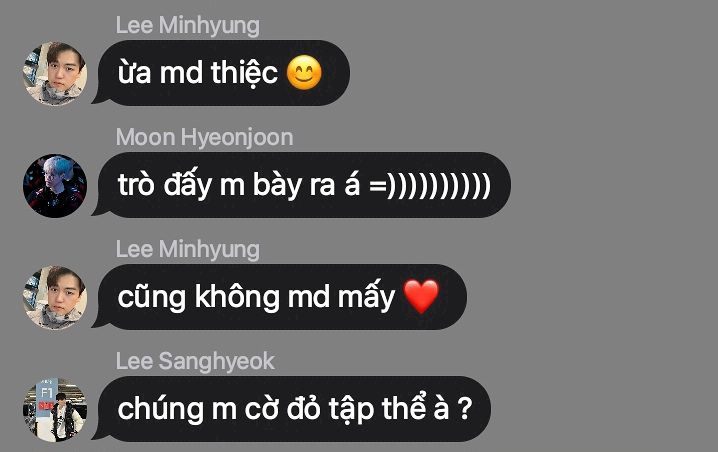Click Lee Minhyung's name above "cũng không md mấy"
718x452 pixels.
point(188,250)
